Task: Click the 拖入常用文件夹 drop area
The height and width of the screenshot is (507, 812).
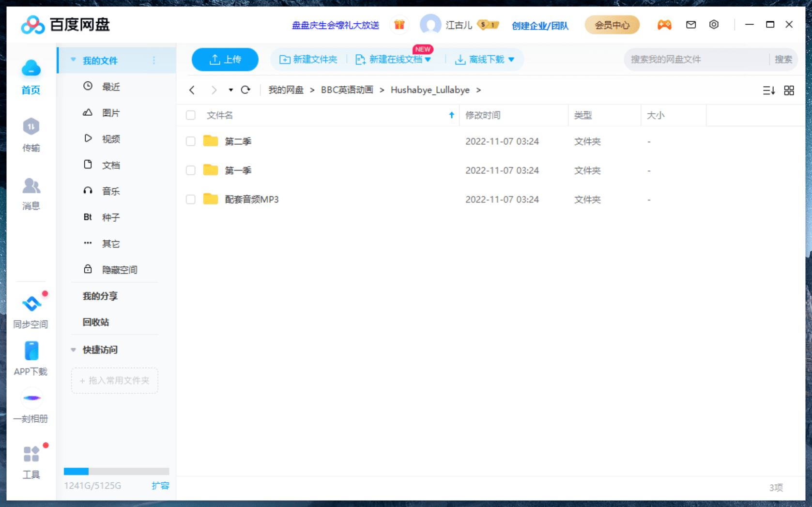Action: coord(115,381)
